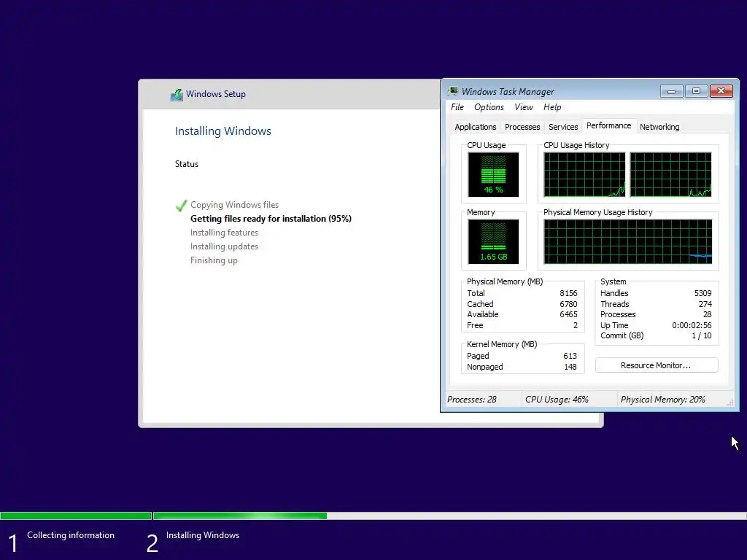747x560 pixels.
Task: Click the Task Manager resize grip corner
Action: 729,402
